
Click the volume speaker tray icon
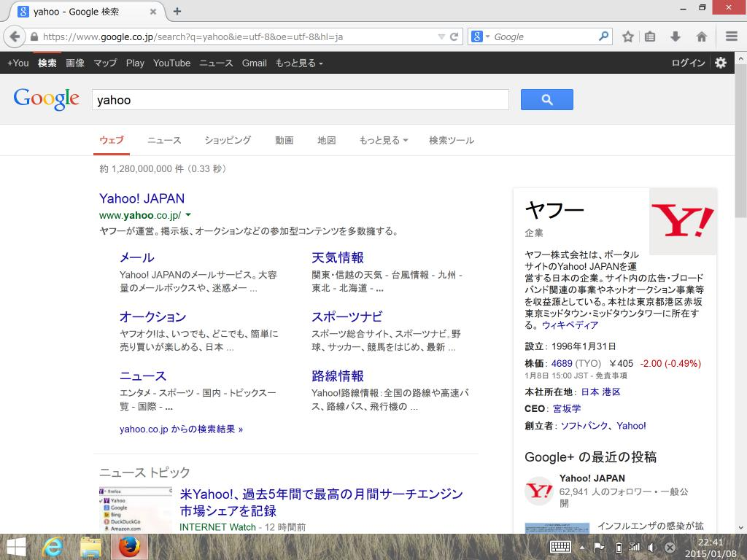(x=651, y=548)
